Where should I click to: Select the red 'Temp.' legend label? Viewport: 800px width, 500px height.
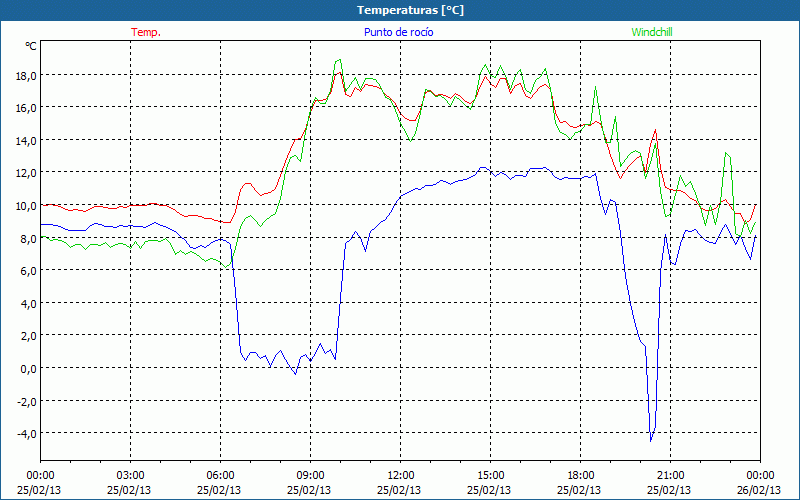pyautogui.click(x=146, y=32)
